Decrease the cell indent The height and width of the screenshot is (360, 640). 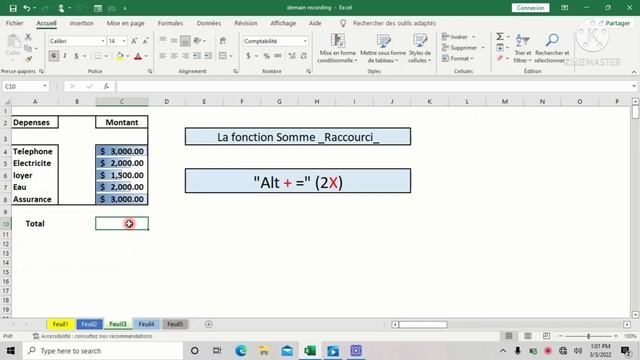(x=197, y=56)
